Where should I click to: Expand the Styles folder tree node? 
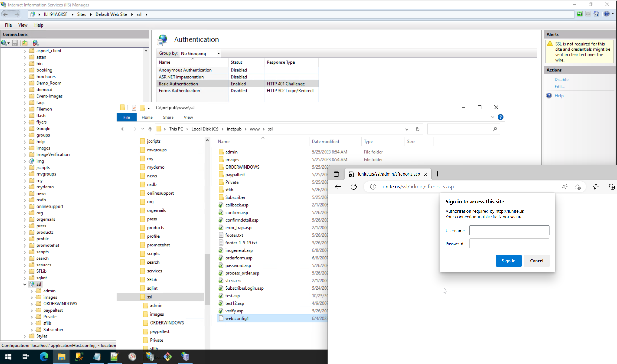click(x=25, y=336)
